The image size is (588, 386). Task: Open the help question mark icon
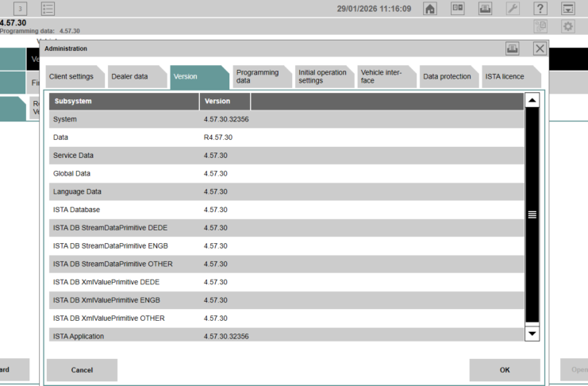[x=540, y=9]
